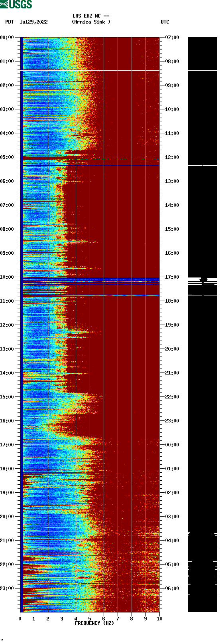220x644 pixels.
Task: Click the 3 Hz frequency tick label
Action: [x=62, y=619]
